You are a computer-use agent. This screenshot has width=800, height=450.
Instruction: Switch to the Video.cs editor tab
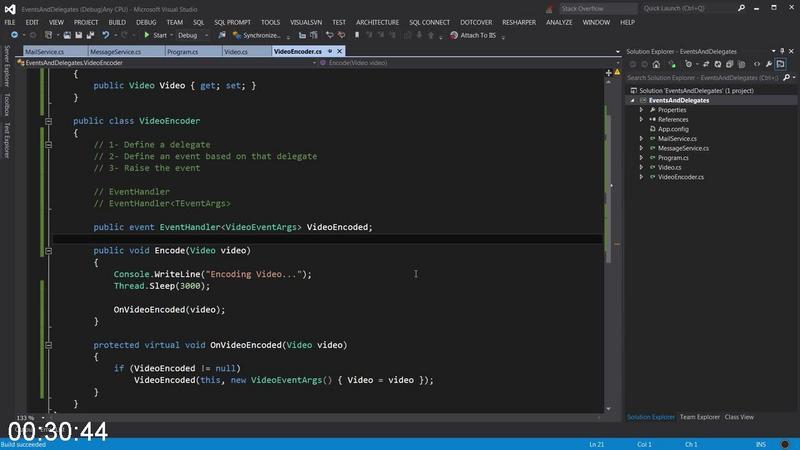click(x=236, y=52)
